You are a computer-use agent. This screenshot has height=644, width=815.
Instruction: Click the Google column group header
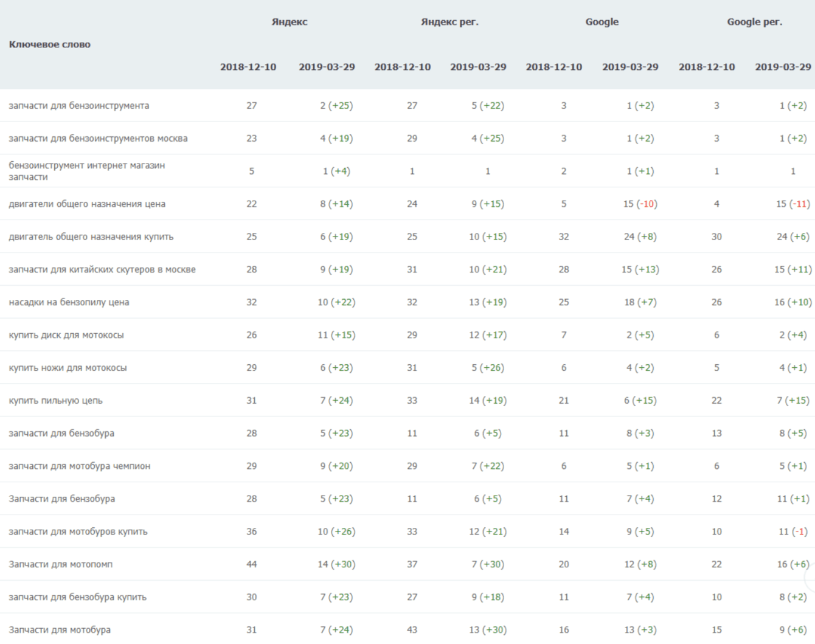(602, 22)
